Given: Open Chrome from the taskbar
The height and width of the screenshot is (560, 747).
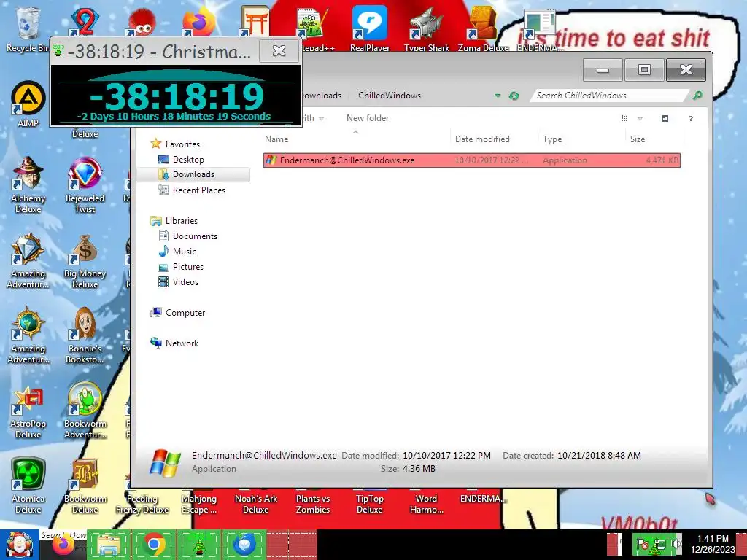Looking at the screenshot, I should (153, 545).
